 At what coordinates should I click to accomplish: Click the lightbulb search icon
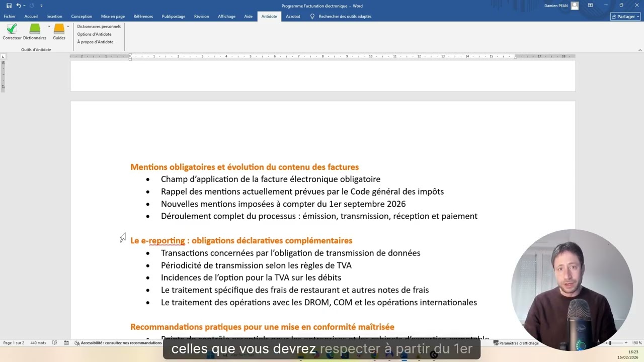point(312,16)
